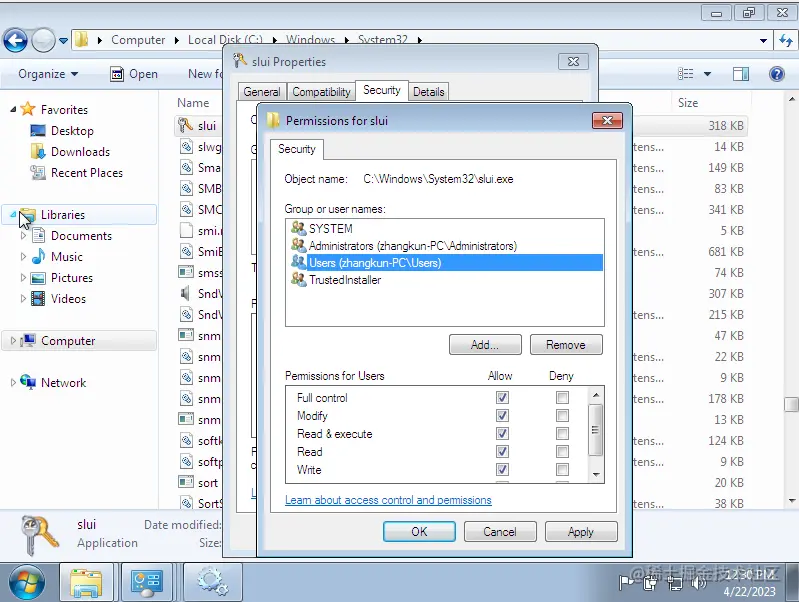Open the recent pages dropdown arrow
The width and height of the screenshot is (799, 602).
63,40
